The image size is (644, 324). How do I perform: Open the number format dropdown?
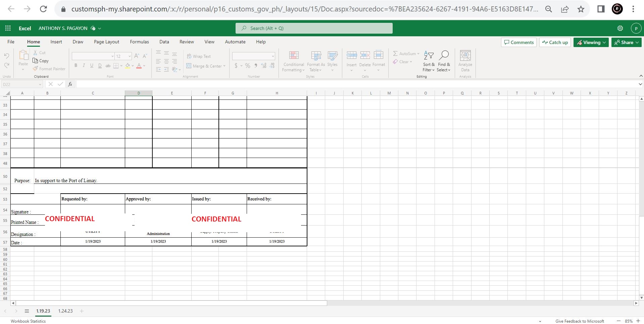tap(273, 56)
